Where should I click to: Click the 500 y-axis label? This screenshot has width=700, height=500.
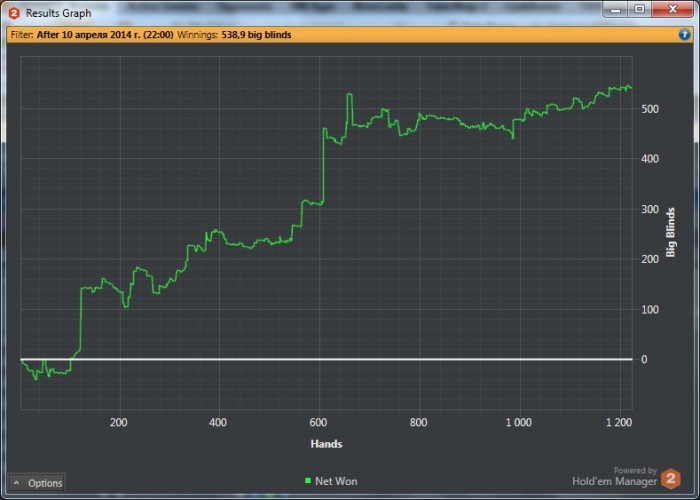(650, 109)
